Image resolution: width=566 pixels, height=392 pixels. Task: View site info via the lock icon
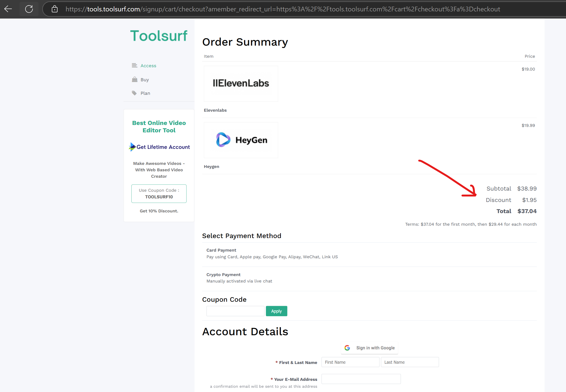coord(55,9)
